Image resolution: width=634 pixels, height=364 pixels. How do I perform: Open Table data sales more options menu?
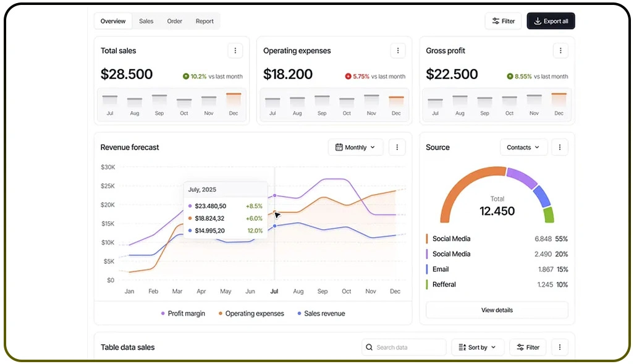pyautogui.click(x=560, y=347)
